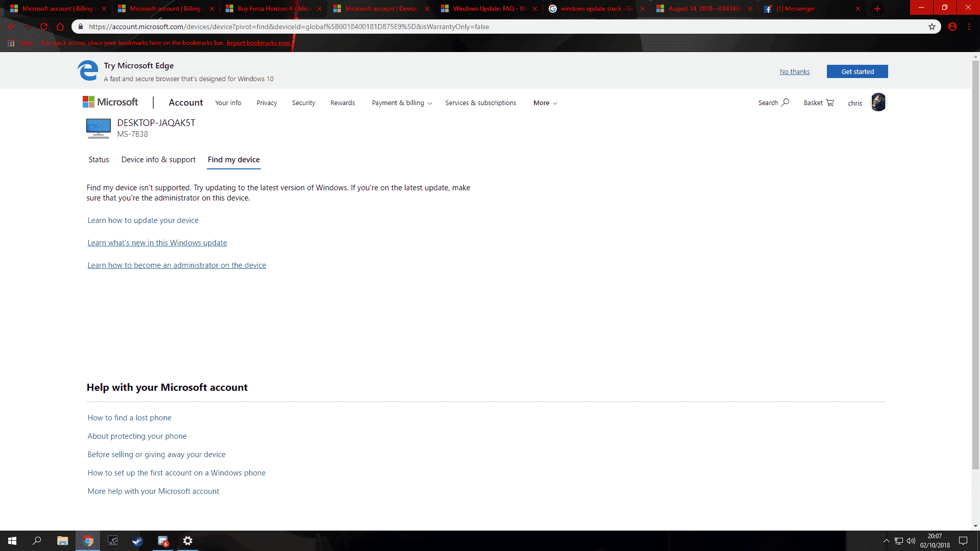Open Learn how to become an administrator
The height and width of the screenshot is (551, 980).
click(177, 265)
